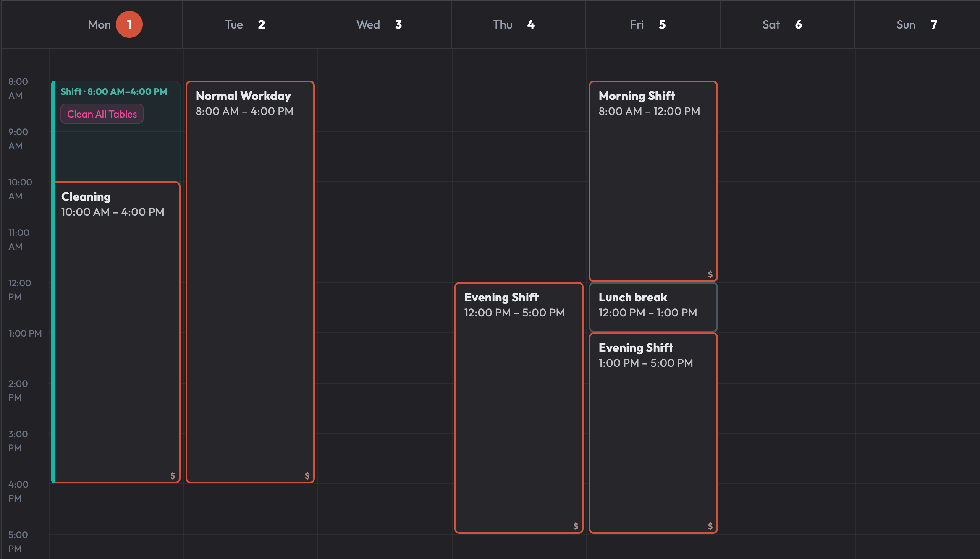Click the 1:00 PM time label

(x=25, y=333)
